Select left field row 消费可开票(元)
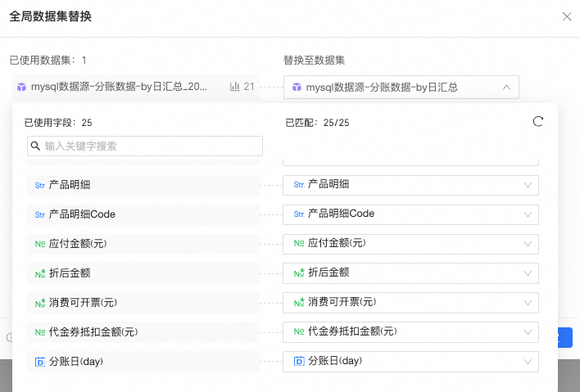Viewport: 580px width, 392px height. [x=143, y=303]
